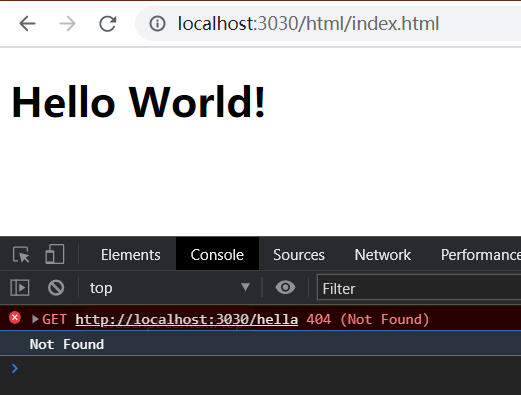The width and height of the screenshot is (521, 395).
Task: Open the Network tab
Action: coord(383,255)
